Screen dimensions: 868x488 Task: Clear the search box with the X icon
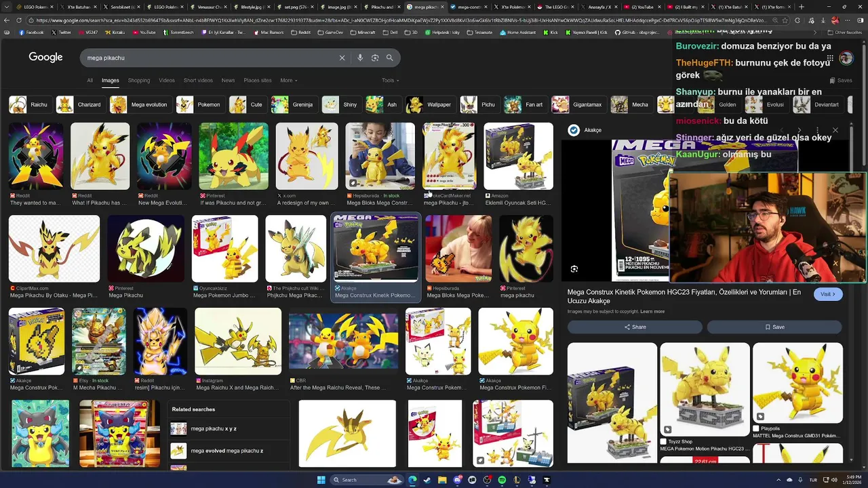[x=342, y=58]
